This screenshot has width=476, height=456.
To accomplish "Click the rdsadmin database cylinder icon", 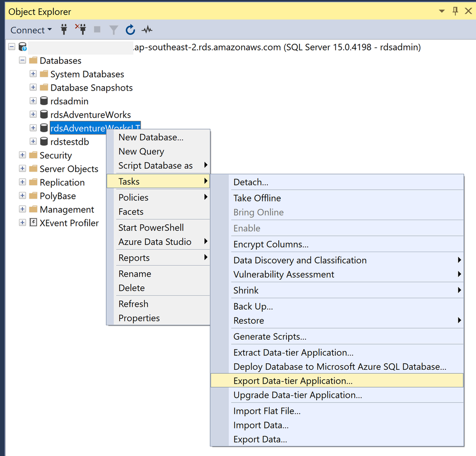I will pos(44,101).
